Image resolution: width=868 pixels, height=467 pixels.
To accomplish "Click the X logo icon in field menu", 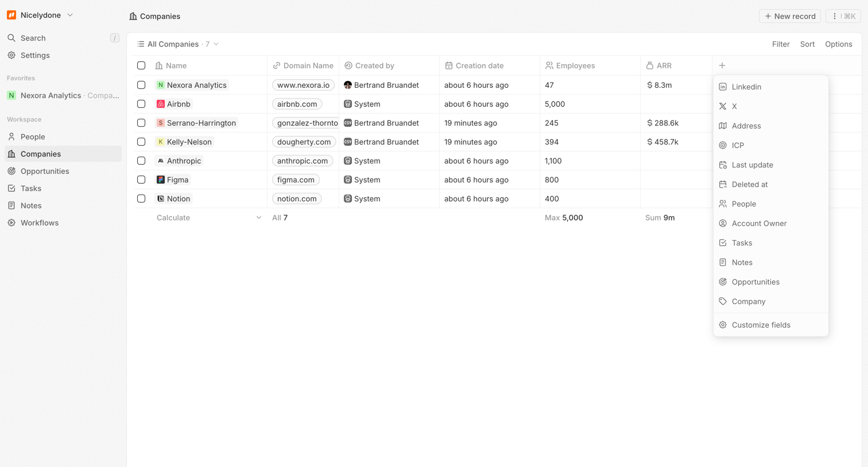I will coord(723,106).
